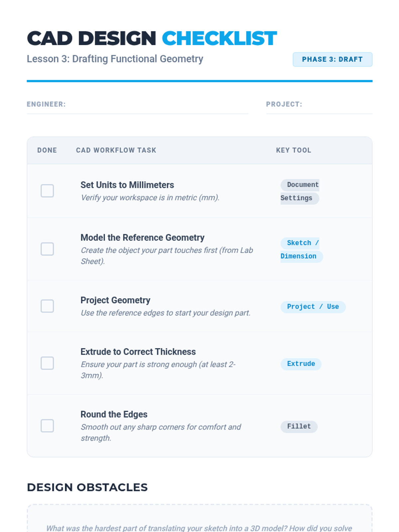The width and height of the screenshot is (399, 532).
Task: Click the Done column header
Action: 47,150
